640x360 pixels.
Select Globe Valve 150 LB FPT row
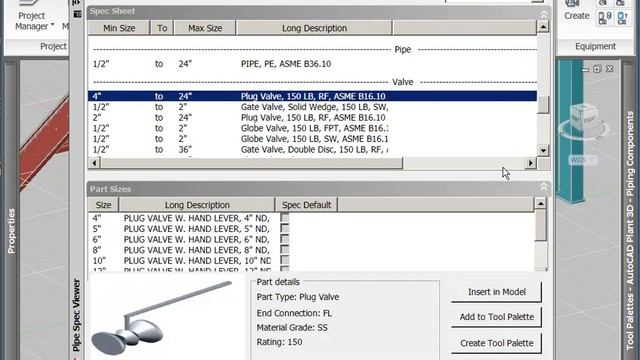click(312, 128)
